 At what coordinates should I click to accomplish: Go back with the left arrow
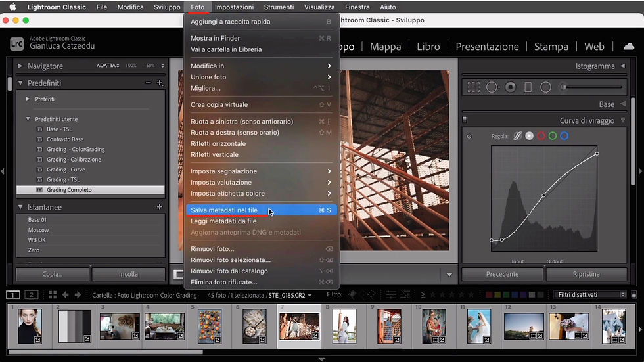click(65, 295)
